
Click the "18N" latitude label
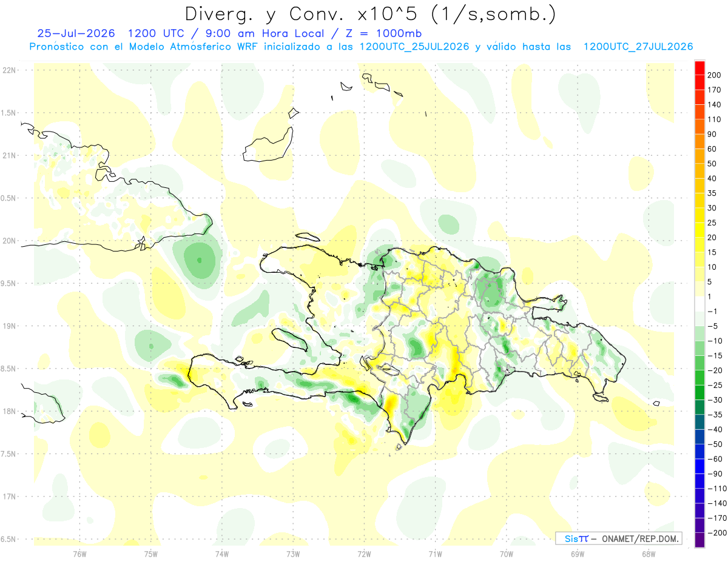click(8, 412)
